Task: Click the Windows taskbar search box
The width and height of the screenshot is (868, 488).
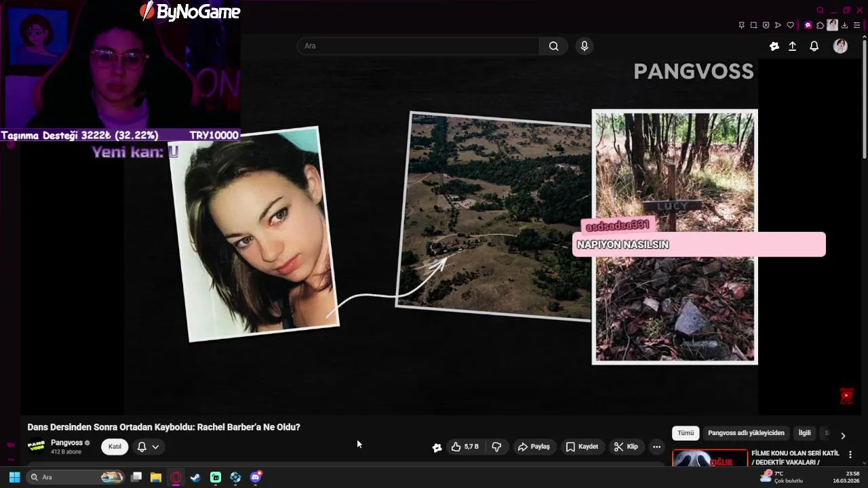Action: (76, 477)
